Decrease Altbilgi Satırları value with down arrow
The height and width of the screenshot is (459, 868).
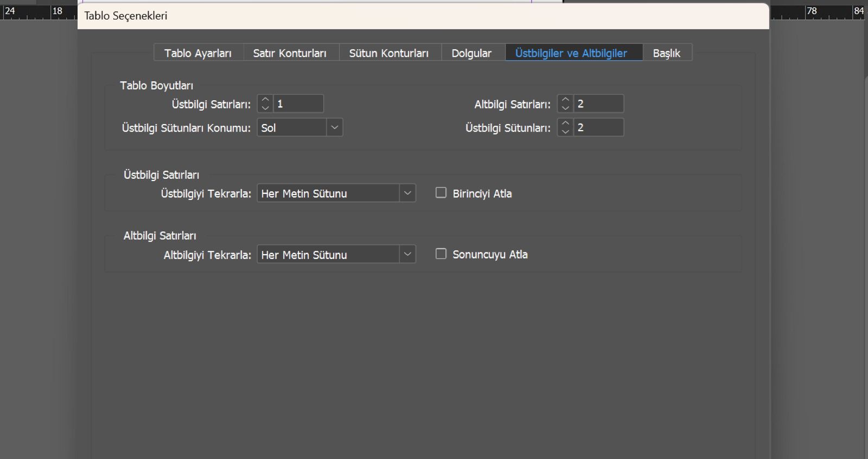point(565,108)
